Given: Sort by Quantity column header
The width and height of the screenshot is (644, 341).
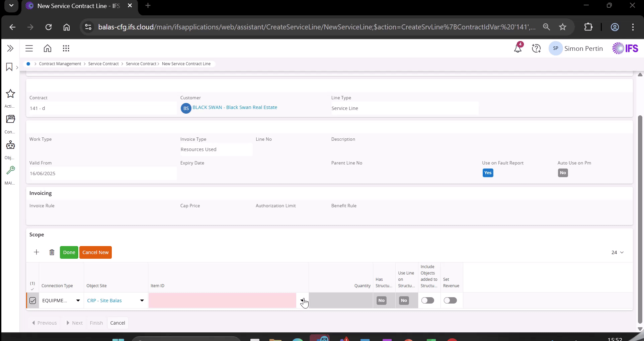Looking at the screenshot, I should click(363, 286).
